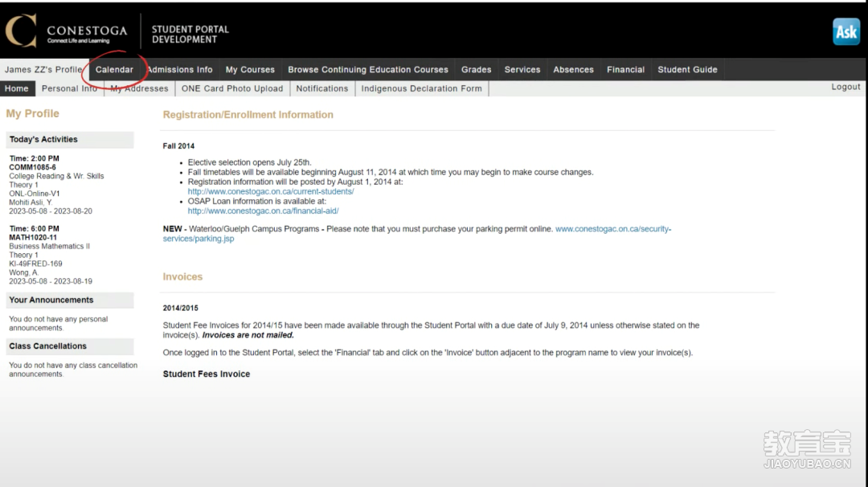868x487 pixels.
Task: Click the 2014/2015 label
Action: [x=181, y=309]
